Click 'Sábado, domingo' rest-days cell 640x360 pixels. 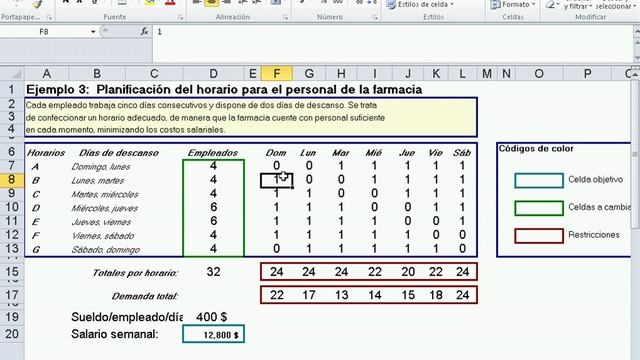click(105, 249)
